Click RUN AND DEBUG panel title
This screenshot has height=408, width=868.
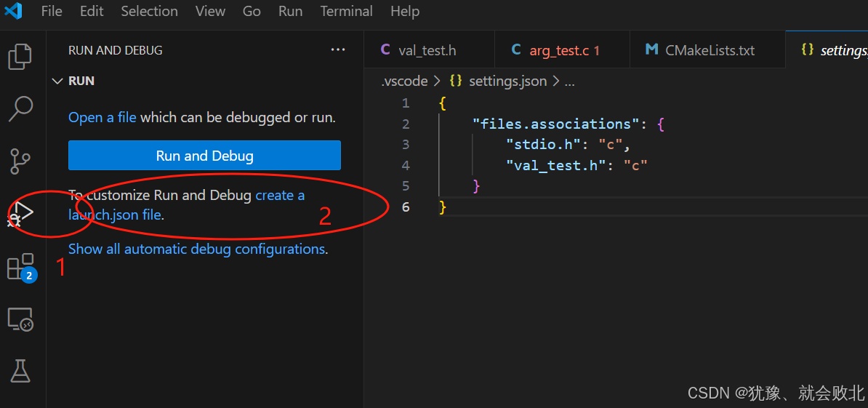(x=115, y=50)
